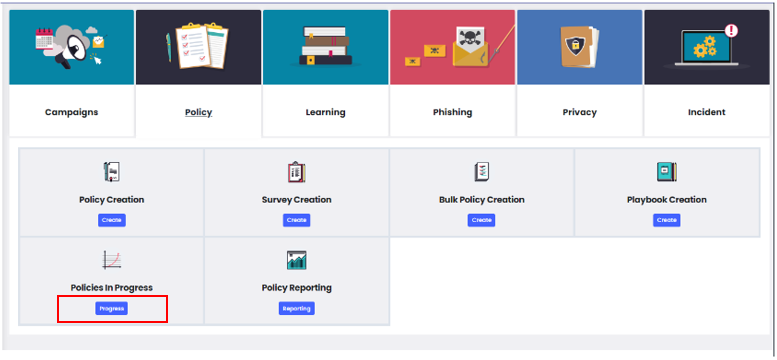Switch to the Learning tab label
The width and height of the screenshot is (777, 360).
pyautogui.click(x=326, y=112)
